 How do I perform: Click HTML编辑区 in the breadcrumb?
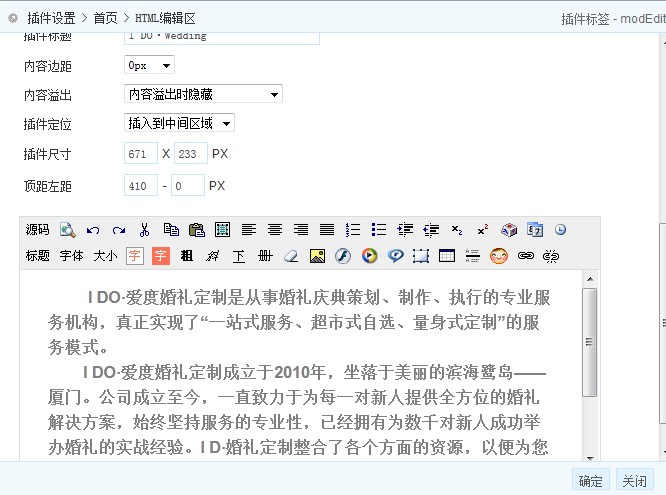165,18
